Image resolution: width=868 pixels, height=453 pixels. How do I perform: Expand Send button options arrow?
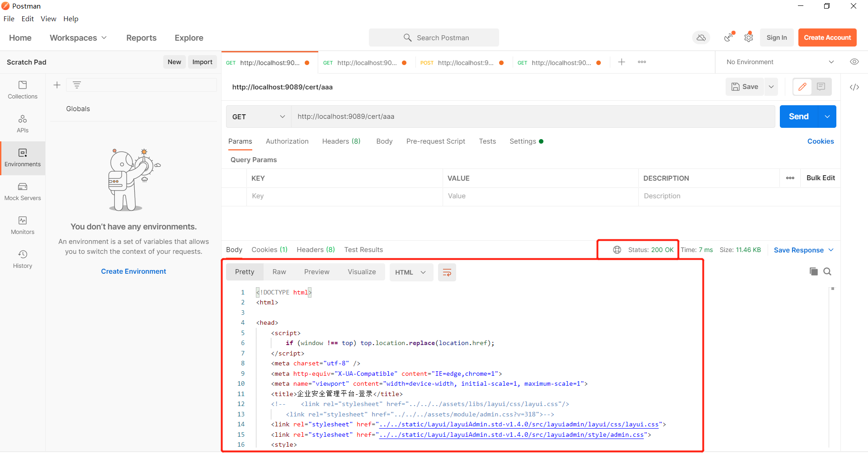[827, 117]
